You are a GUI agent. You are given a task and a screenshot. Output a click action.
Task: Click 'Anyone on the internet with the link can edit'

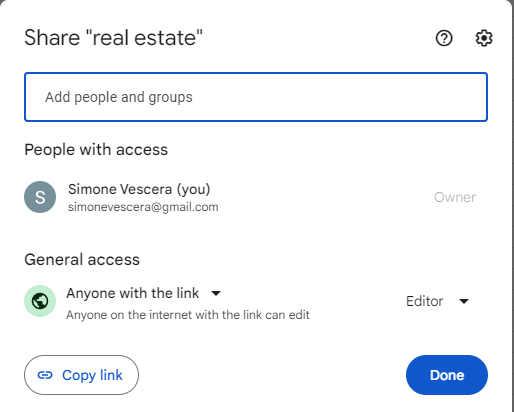188,315
